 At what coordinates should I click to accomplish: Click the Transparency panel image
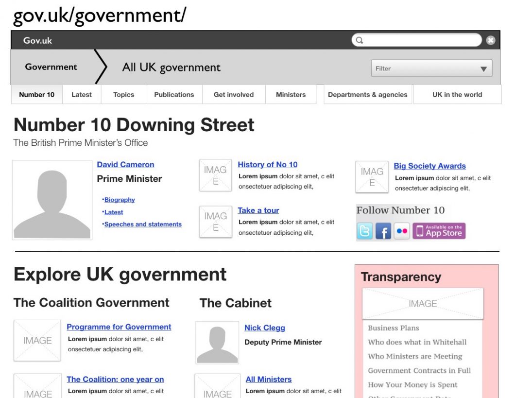[x=423, y=304]
